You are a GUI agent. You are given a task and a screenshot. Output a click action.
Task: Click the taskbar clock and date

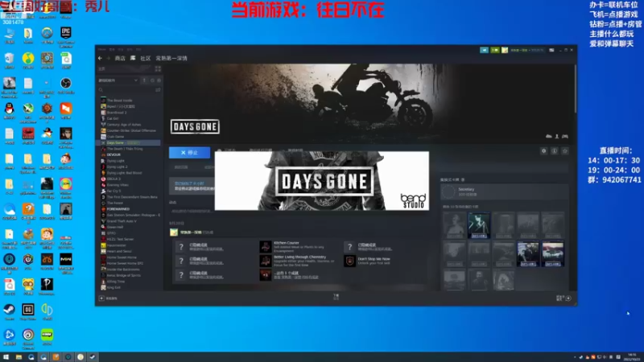633,356
